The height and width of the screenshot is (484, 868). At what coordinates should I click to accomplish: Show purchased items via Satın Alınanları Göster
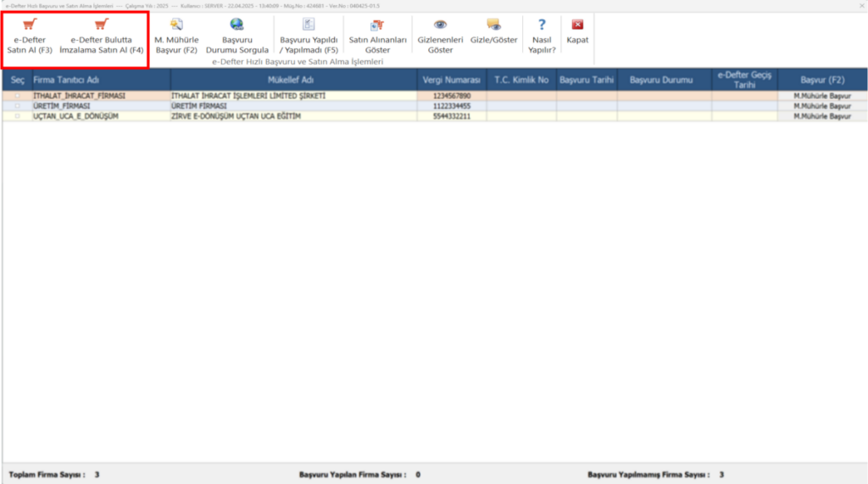[x=377, y=36]
